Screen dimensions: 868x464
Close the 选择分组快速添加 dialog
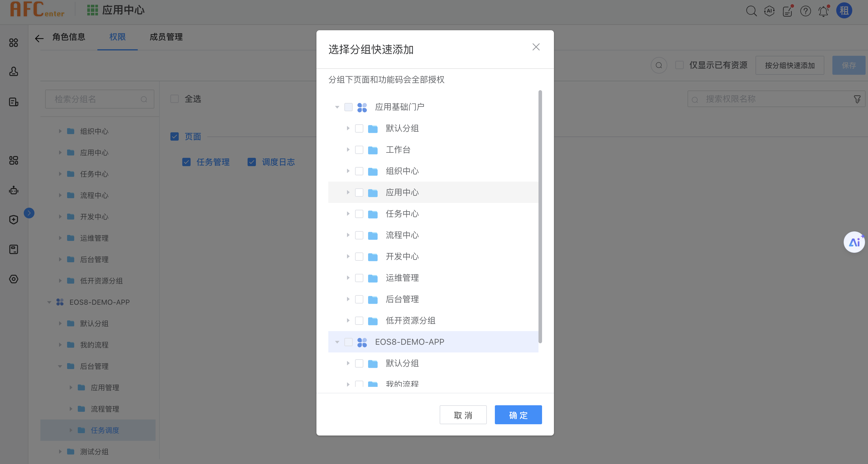[x=536, y=47]
